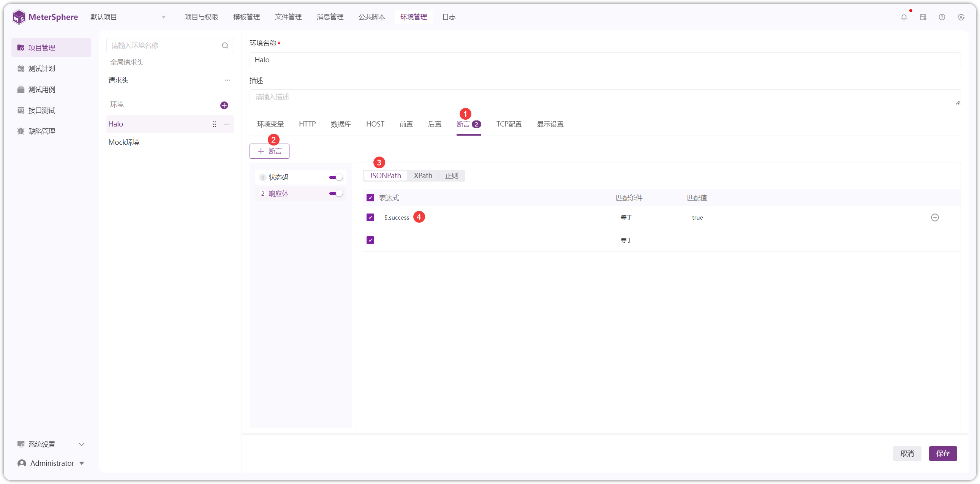Switch to the TCP配置 tab
980x484 pixels.
(509, 124)
